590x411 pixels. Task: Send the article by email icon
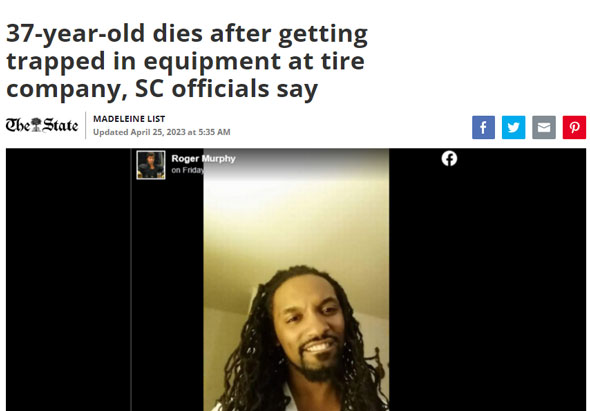pyautogui.click(x=544, y=128)
